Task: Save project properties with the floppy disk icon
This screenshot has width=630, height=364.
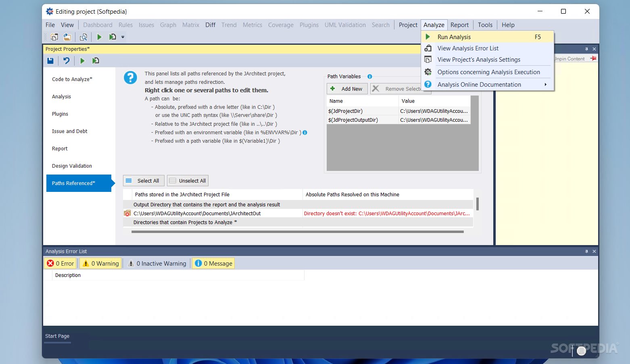Action: [x=50, y=61]
